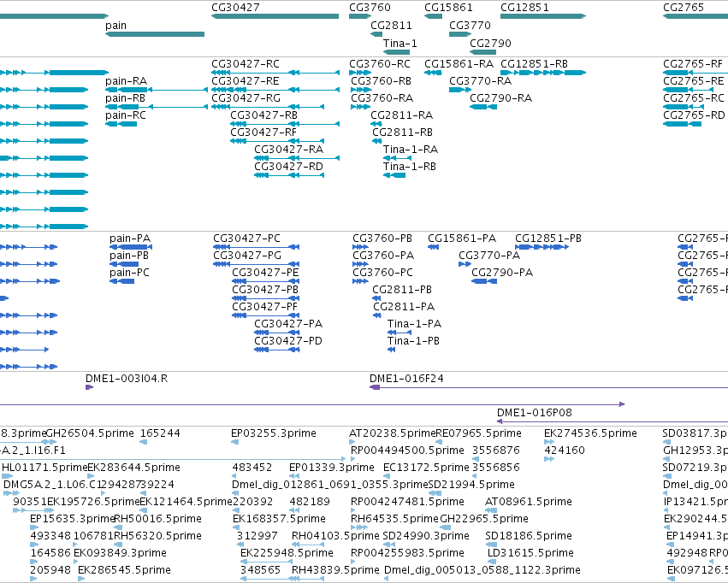This screenshot has height=583, width=728.
Task: Click EST LD31615.5prime
Action: pos(530,553)
